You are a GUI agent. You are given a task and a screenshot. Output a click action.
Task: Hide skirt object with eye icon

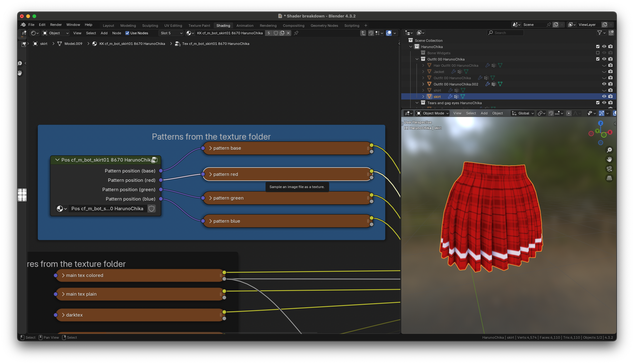point(604,96)
